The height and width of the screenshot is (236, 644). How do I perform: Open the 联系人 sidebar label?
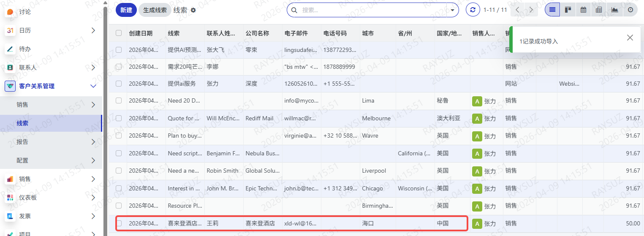[28, 68]
